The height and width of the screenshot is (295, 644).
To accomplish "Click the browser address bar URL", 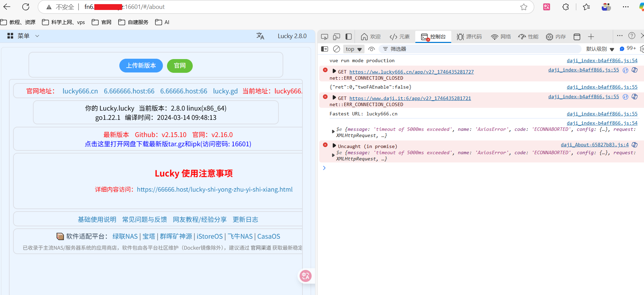I will [124, 7].
